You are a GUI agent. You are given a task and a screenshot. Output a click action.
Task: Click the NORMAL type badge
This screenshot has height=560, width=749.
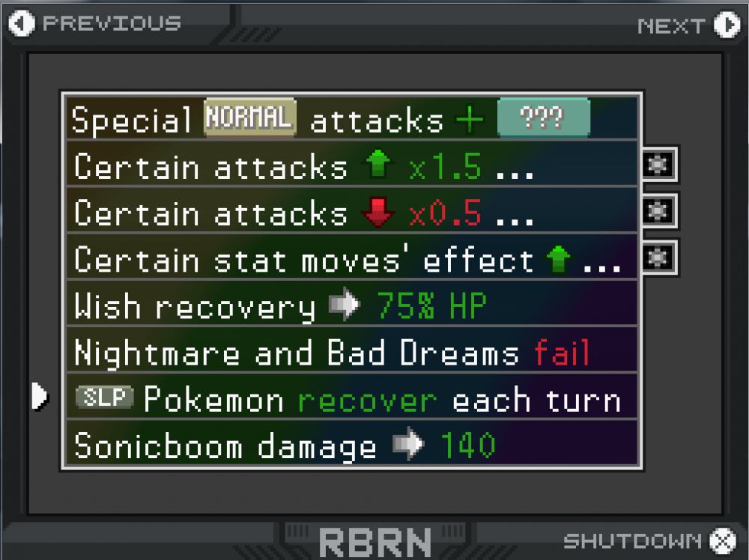point(250,118)
